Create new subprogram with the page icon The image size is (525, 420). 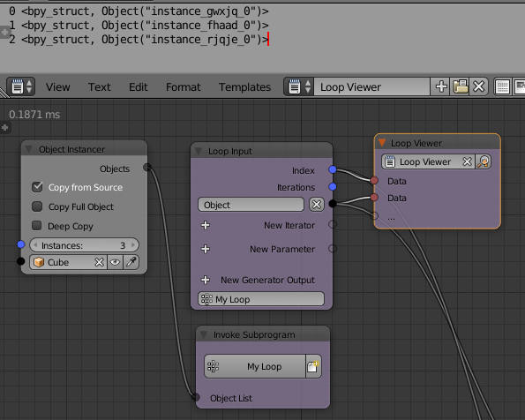[x=313, y=366]
